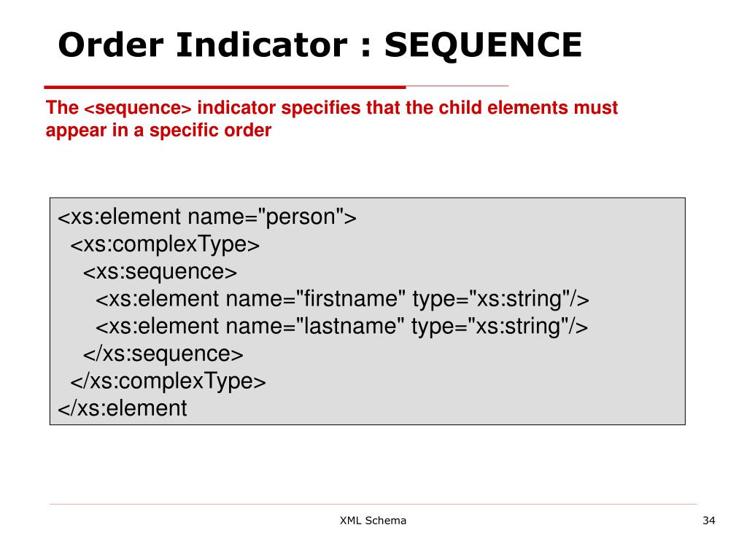Click the closing /xs:element line

click(x=123, y=408)
